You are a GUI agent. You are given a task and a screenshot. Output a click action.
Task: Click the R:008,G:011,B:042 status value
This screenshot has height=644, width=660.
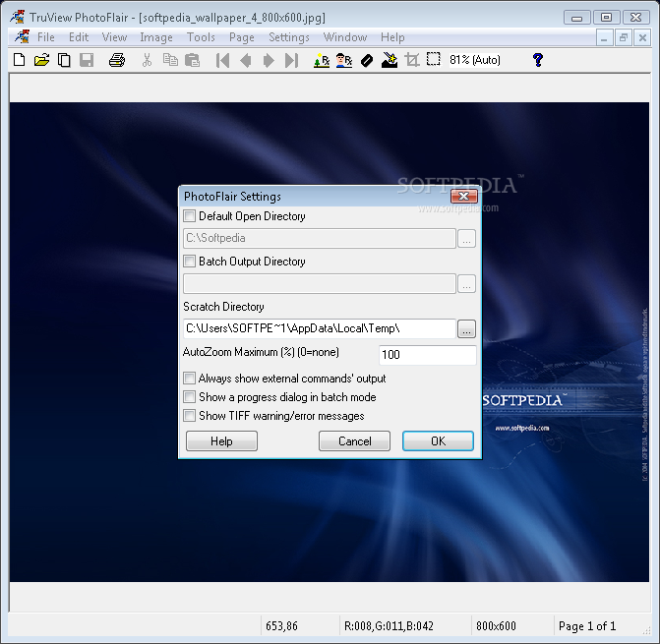(389, 626)
